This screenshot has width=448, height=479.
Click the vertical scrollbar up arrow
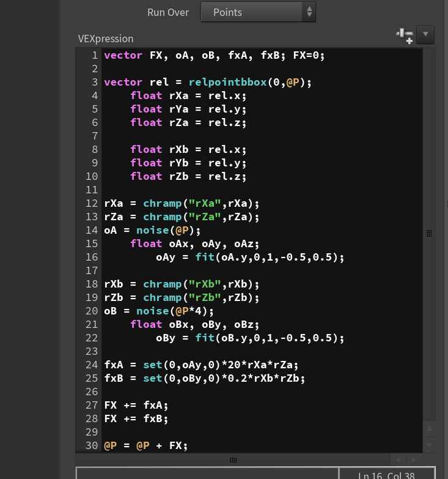click(429, 428)
